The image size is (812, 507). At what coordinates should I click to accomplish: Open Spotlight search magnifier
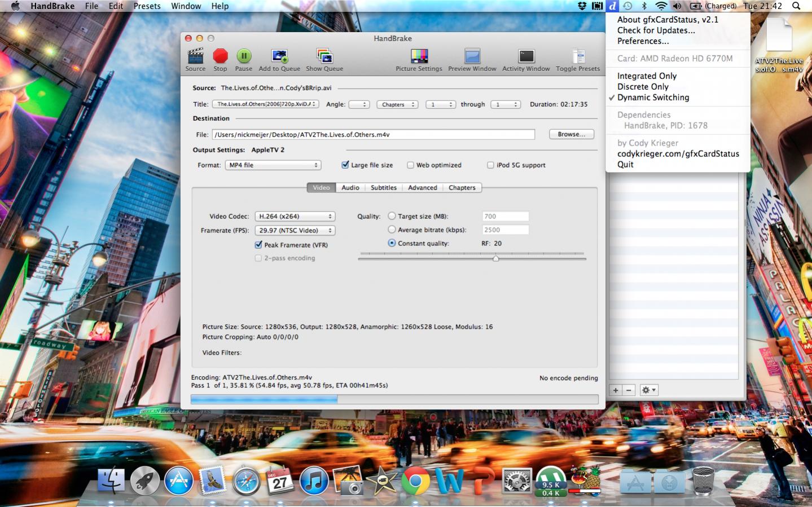(x=796, y=6)
